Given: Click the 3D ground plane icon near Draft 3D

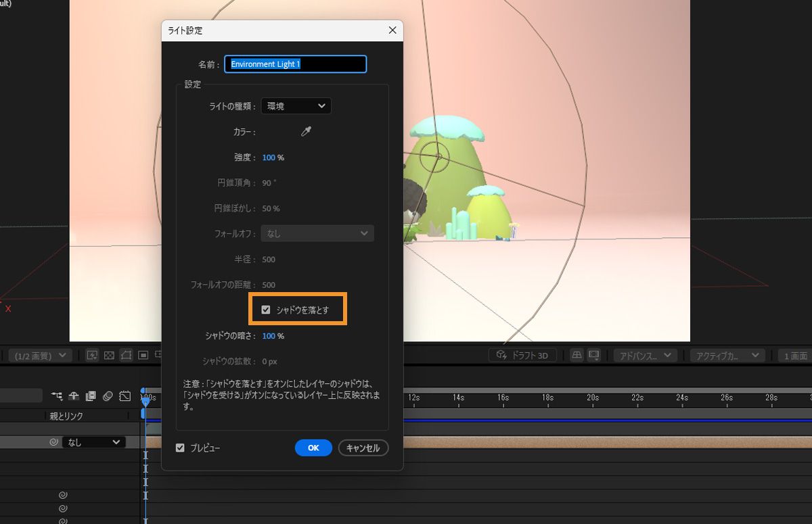Looking at the screenshot, I should coord(577,354).
